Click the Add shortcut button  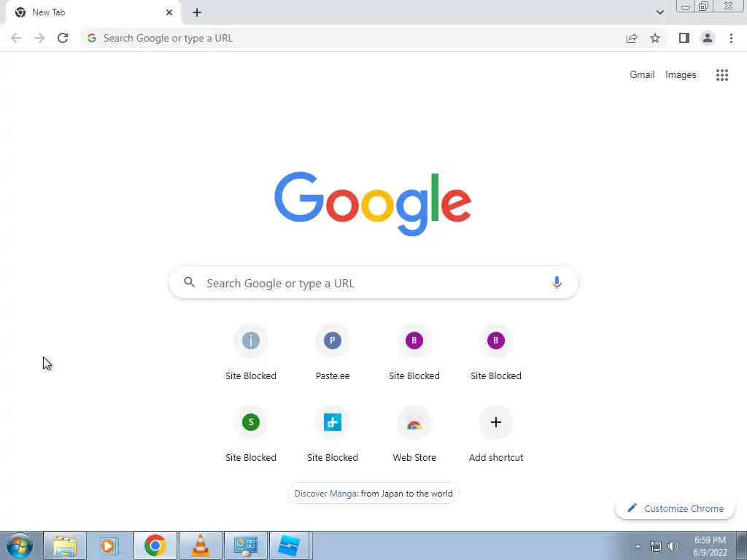click(496, 435)
